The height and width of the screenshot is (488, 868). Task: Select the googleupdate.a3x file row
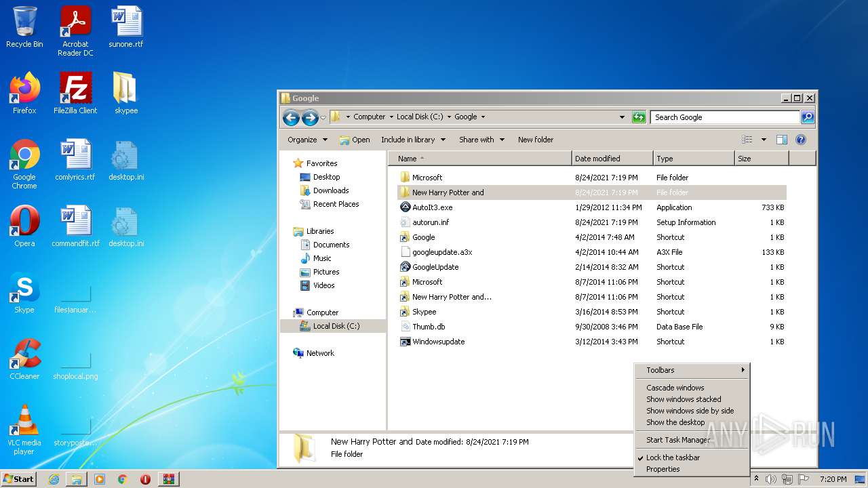[x=592, y=252]
